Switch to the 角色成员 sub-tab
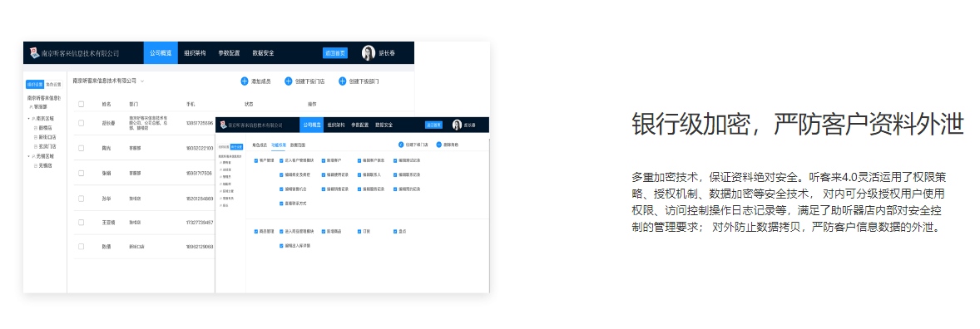Image resolution: width=980 pixels, height=329 pixels. point(260,145)
